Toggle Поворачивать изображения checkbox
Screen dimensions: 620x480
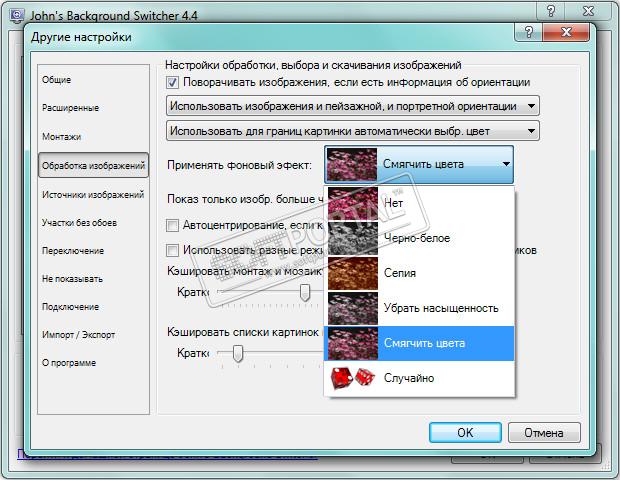click(172, 83)
